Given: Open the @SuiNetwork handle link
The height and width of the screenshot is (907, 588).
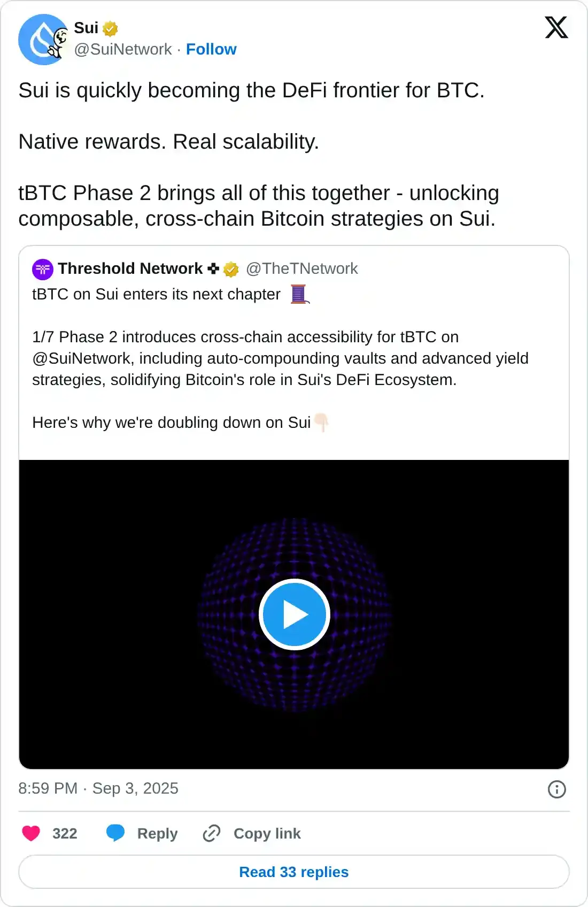Looking at the screenshot, I should point(123,49).
